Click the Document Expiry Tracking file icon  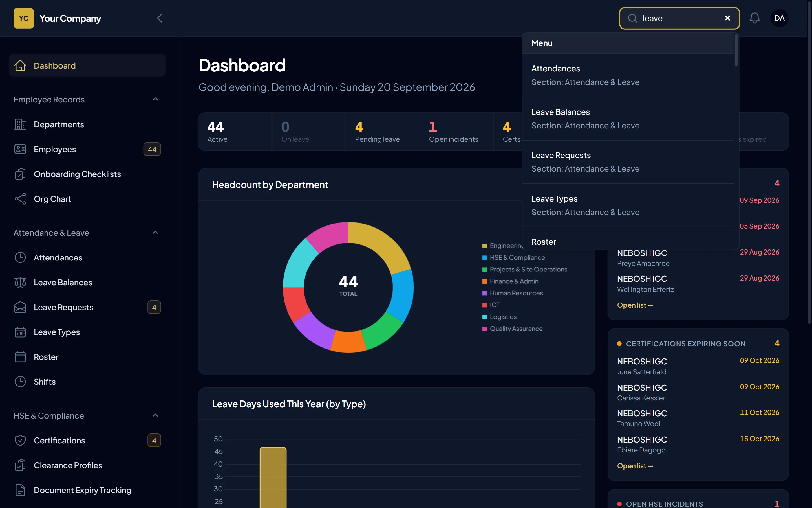pyautogui.click(x=20, y=490)
